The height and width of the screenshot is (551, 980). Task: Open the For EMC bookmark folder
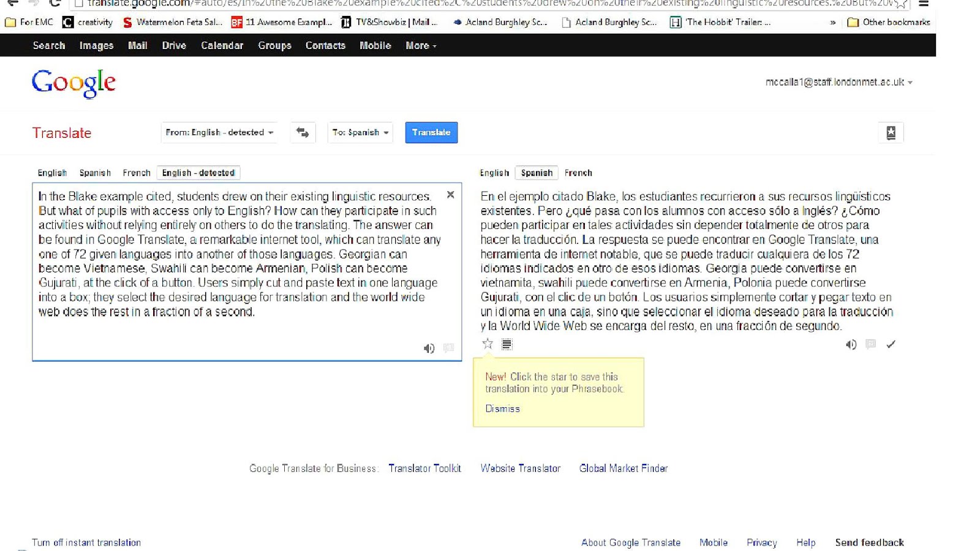point(29,22)
